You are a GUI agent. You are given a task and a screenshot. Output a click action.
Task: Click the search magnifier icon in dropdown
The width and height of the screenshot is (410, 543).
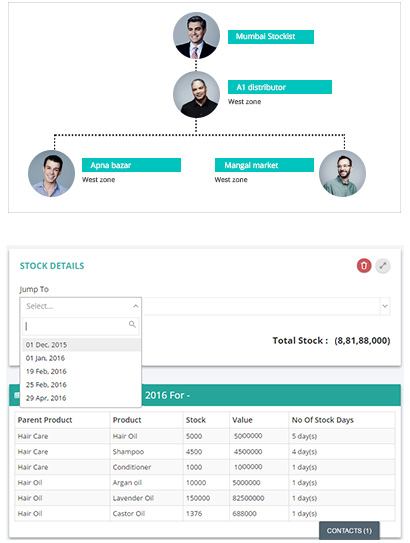(x=132, y=324)
